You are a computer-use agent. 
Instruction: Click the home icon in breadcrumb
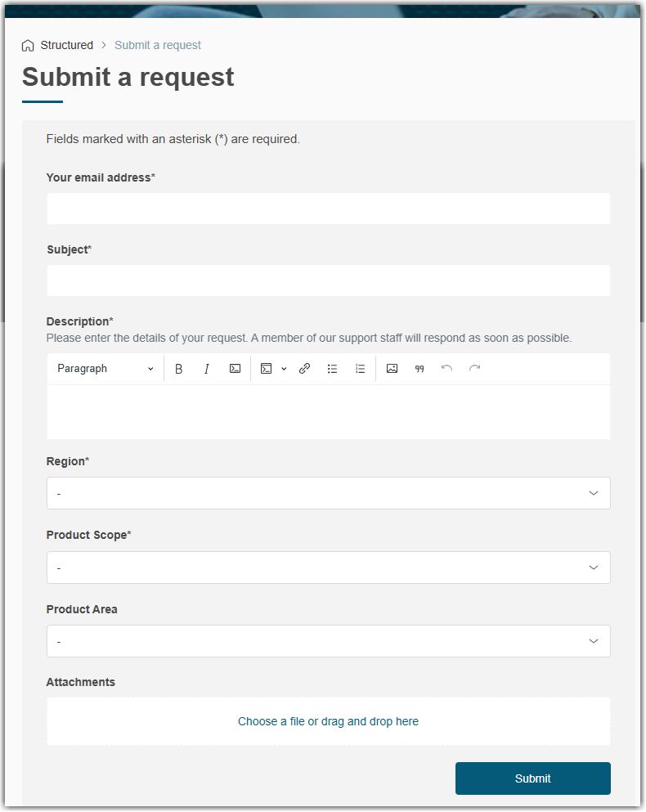pos(29,46)
